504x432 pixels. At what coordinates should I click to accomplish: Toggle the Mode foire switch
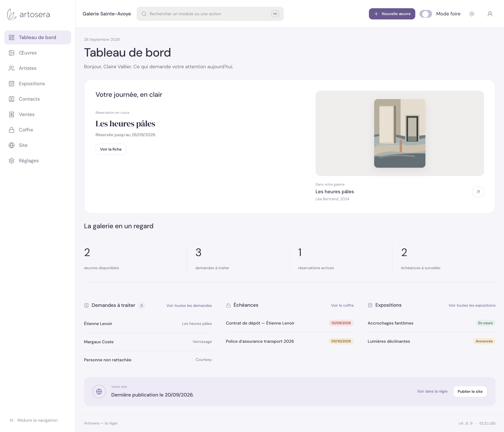pyautogui.click(x=426, y=14)
